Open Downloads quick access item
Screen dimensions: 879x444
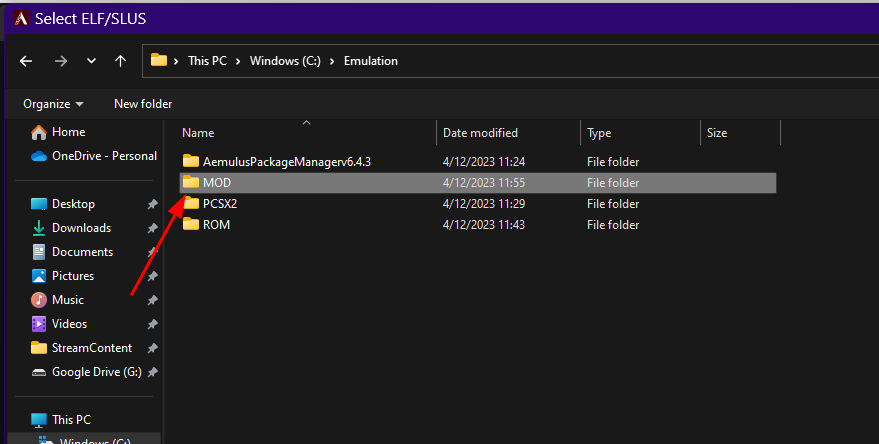point(81,228)
